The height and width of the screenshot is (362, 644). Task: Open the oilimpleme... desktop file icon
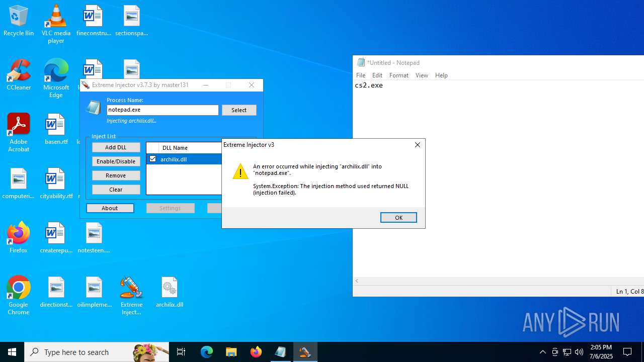(94, 293)
